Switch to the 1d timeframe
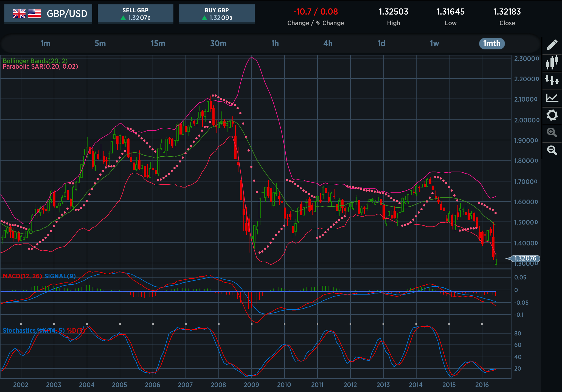The width and height of the screenshot is (562, 392). pyautogui.click(x=381, y=43)
